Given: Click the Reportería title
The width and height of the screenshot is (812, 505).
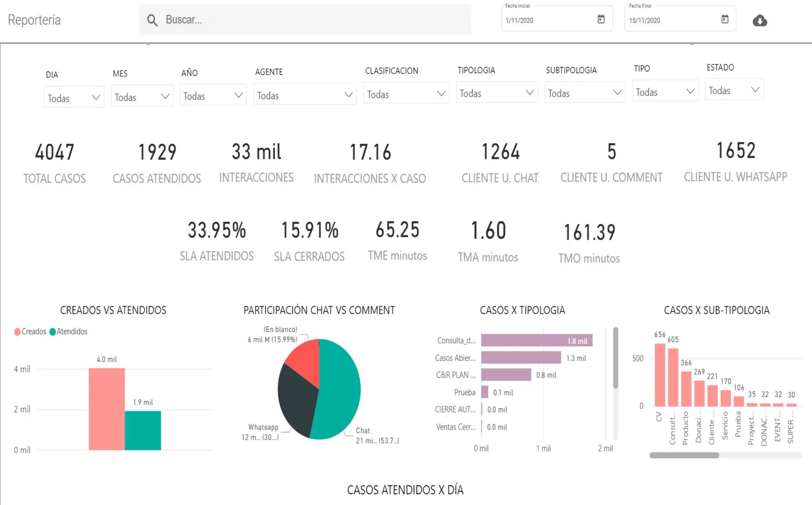Looking at the screenshot, I should point(34,20).
